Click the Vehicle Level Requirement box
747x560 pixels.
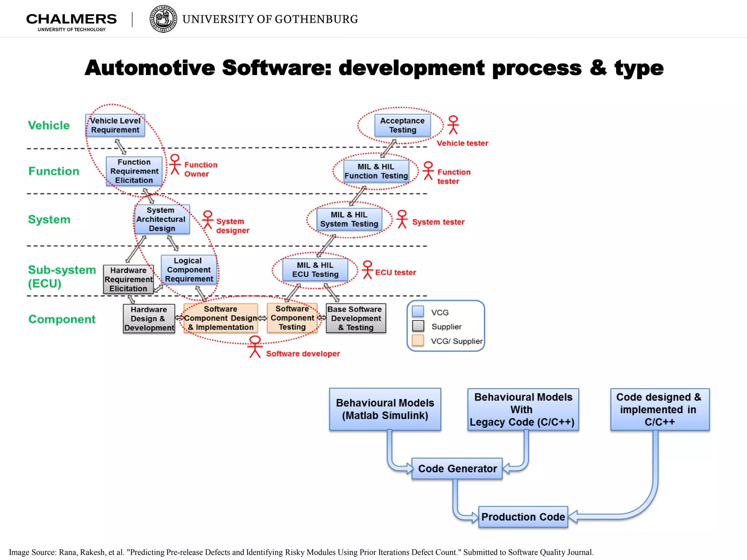(x=115, y=125)
